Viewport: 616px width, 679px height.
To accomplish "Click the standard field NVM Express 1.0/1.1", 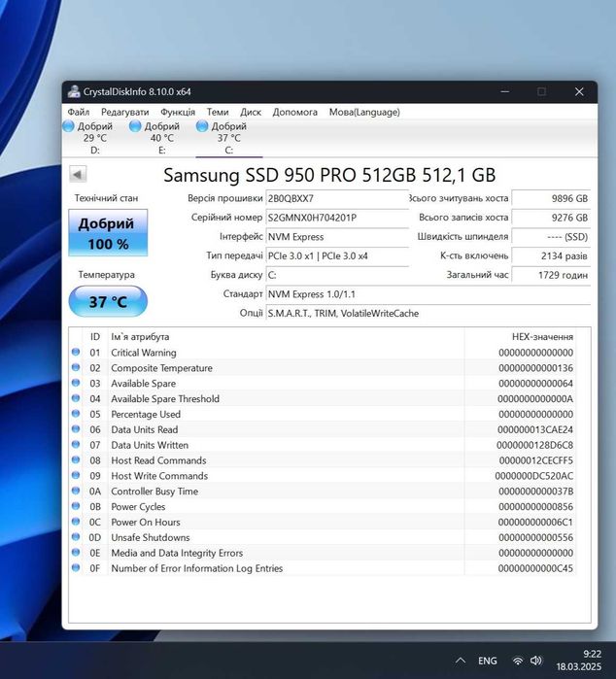I will pos(428,294).
